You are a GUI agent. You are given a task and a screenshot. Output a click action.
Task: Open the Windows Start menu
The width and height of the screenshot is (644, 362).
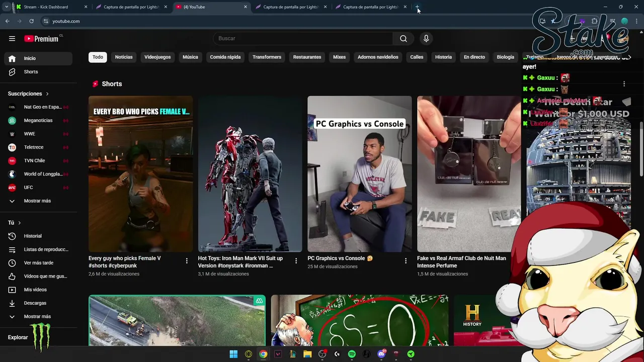pyautogui.click(x=233, y=354)
